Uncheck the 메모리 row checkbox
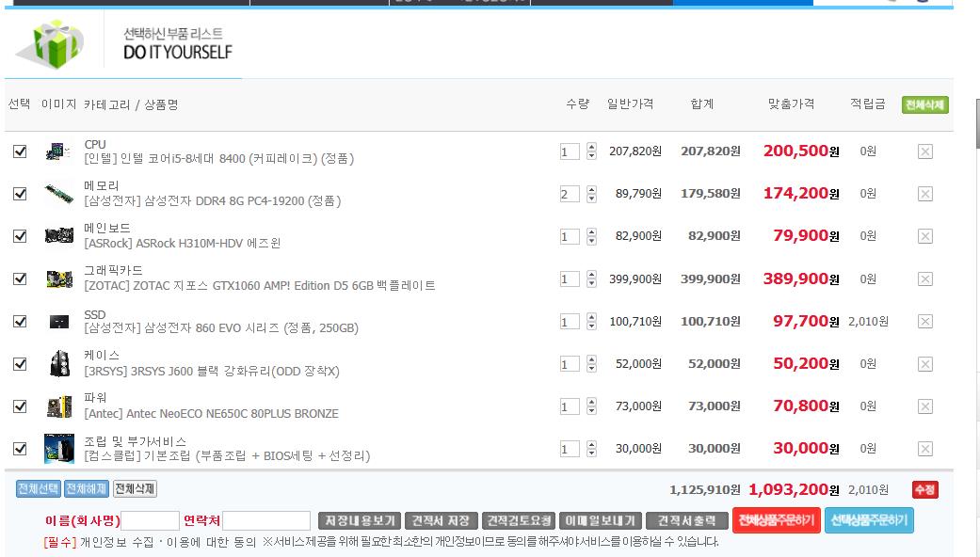Image resolution: width=980 pixels, height=557 pixels. pos(20,194)
